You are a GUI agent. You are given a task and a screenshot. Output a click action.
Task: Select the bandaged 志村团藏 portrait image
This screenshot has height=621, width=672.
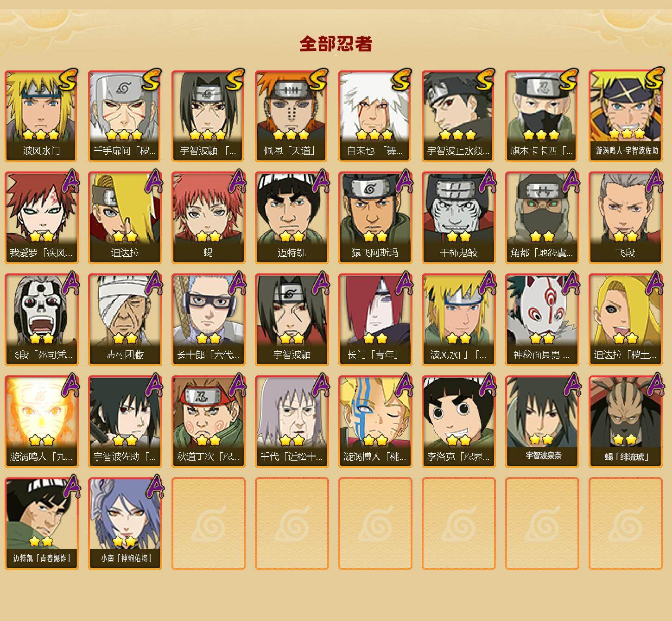coord(125,310)
